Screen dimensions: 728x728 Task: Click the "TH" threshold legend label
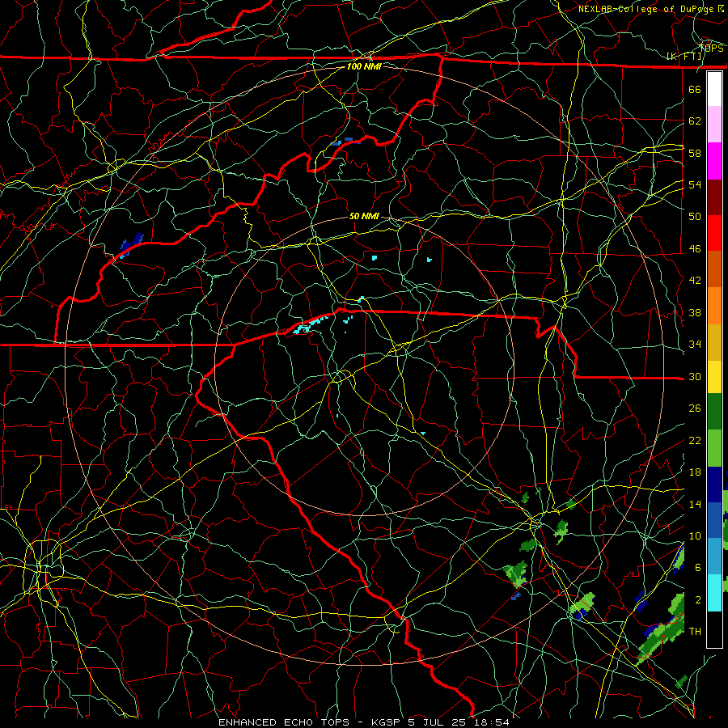[x=695, y=632]
